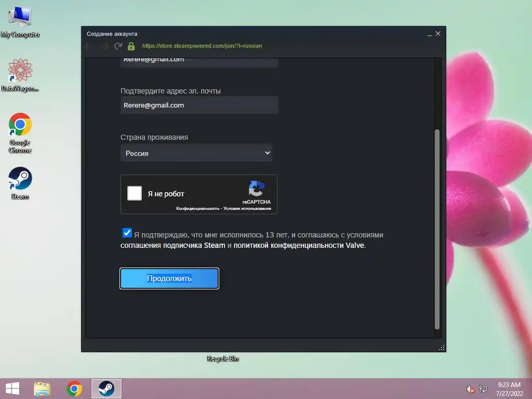The height and width of the screenshot is (399, 532).
Task: Click the Steam taskbar button
Action: point(106,389)
